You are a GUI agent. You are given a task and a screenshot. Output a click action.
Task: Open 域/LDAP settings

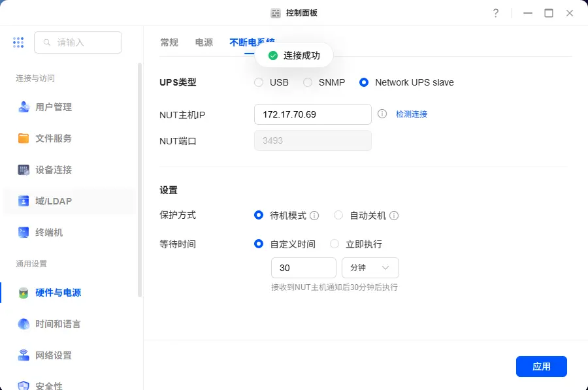(54, 201)
